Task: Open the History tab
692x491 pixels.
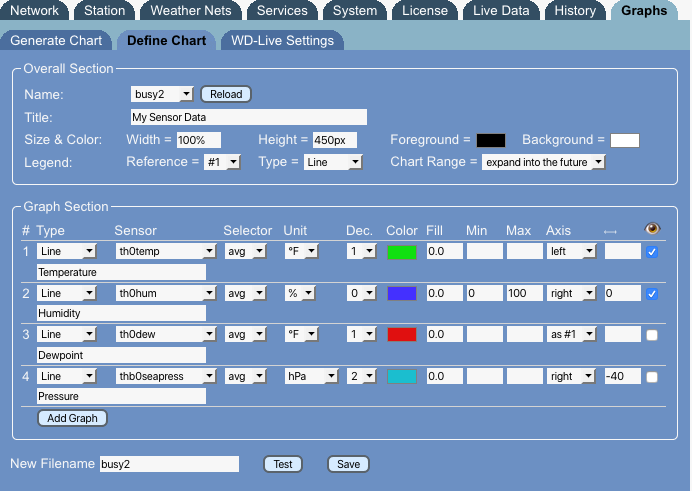Action: pyautogui.click(x=575, y=11)
